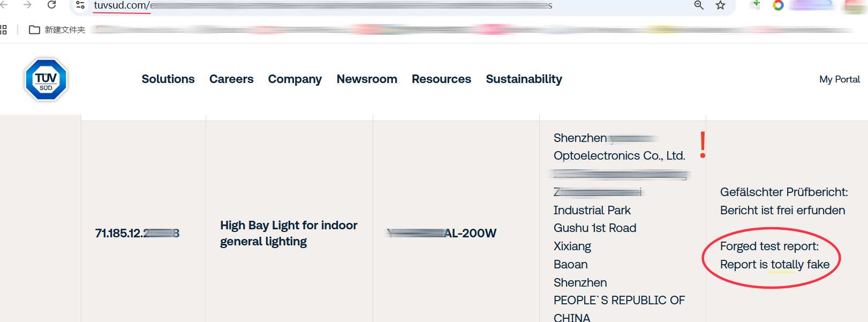868x322 pixels.
Task: Open the apps grid shortcut
Action: 3,30
